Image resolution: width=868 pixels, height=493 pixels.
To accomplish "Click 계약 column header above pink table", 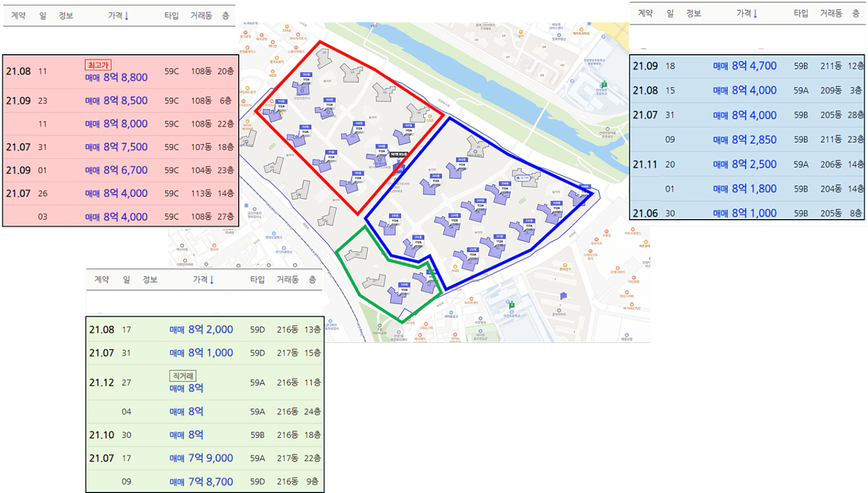I will pos(18,15).
